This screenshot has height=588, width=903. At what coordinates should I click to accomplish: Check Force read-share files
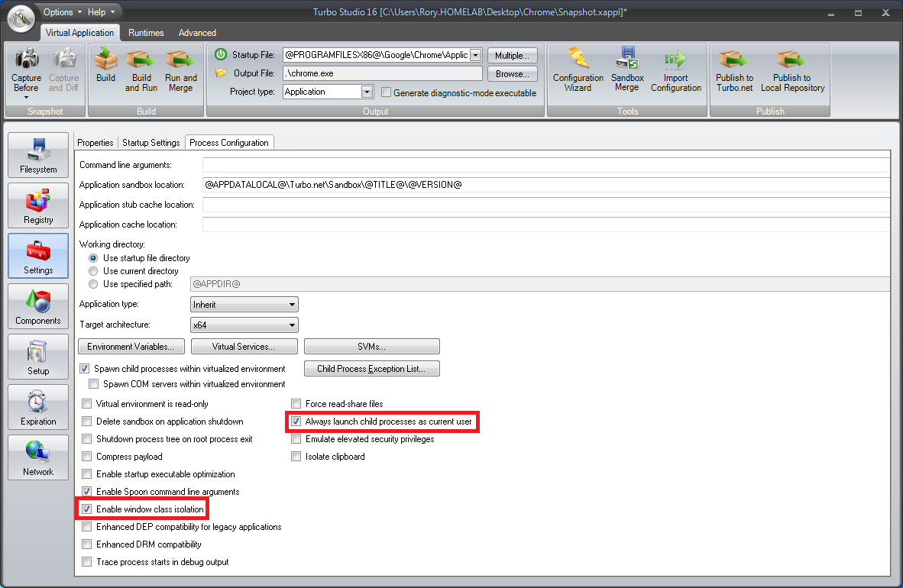tap(296, 404)
